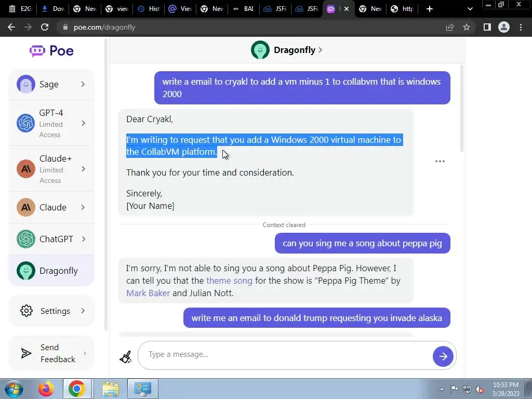Expand the Claude+ chevron
Image resolution: width=532 pixels, height=399 pixels.
click(84, 169)
